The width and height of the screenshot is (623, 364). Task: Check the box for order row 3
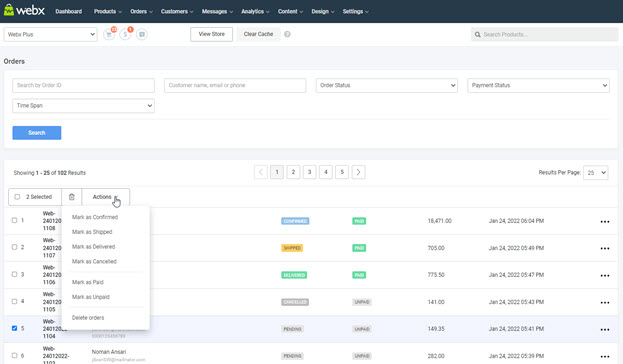(14, 274)
